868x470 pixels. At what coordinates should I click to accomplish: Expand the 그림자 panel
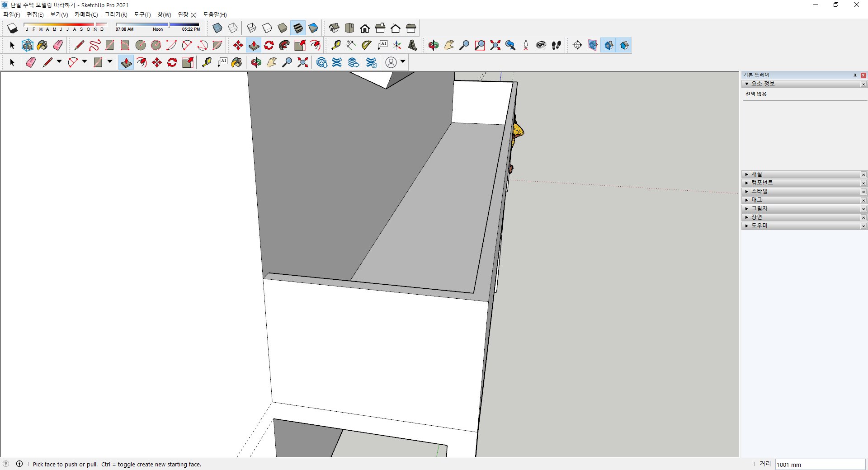747,209
